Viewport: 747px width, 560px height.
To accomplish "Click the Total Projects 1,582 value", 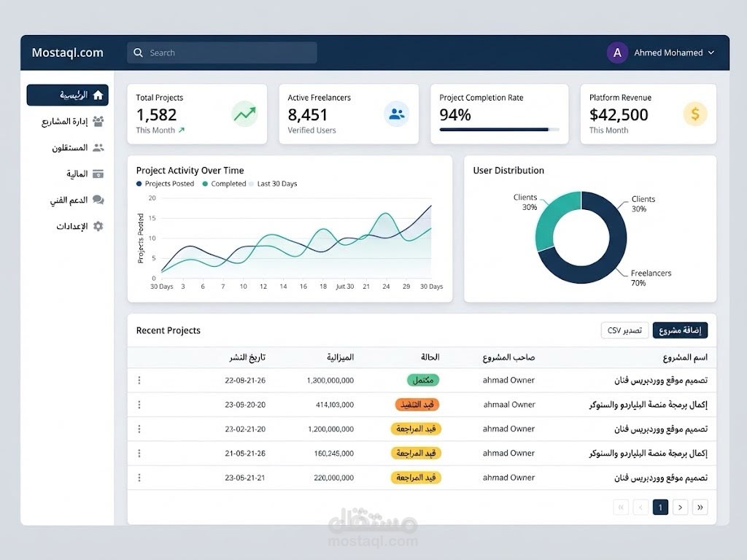I will point(156,114).
